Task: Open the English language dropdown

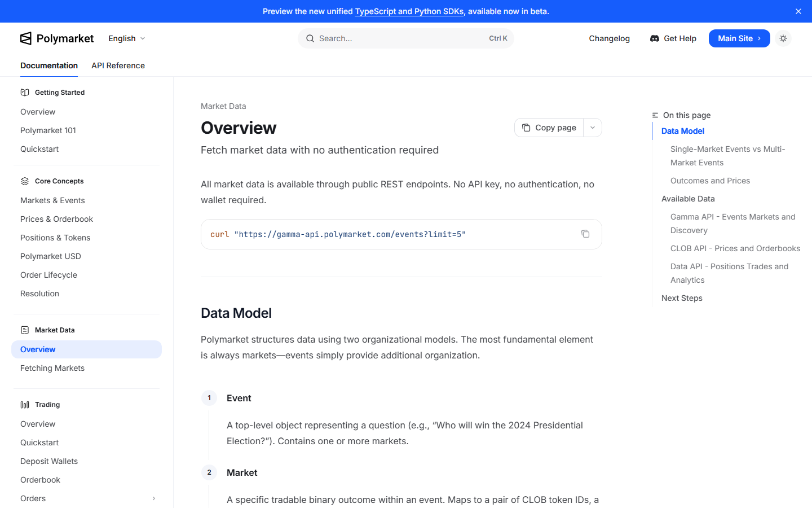Action: click(127, 38)
